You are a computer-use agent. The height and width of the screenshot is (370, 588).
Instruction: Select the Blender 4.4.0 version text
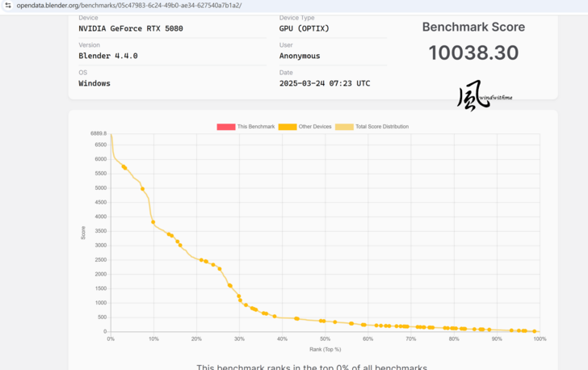tap(108, 56)
